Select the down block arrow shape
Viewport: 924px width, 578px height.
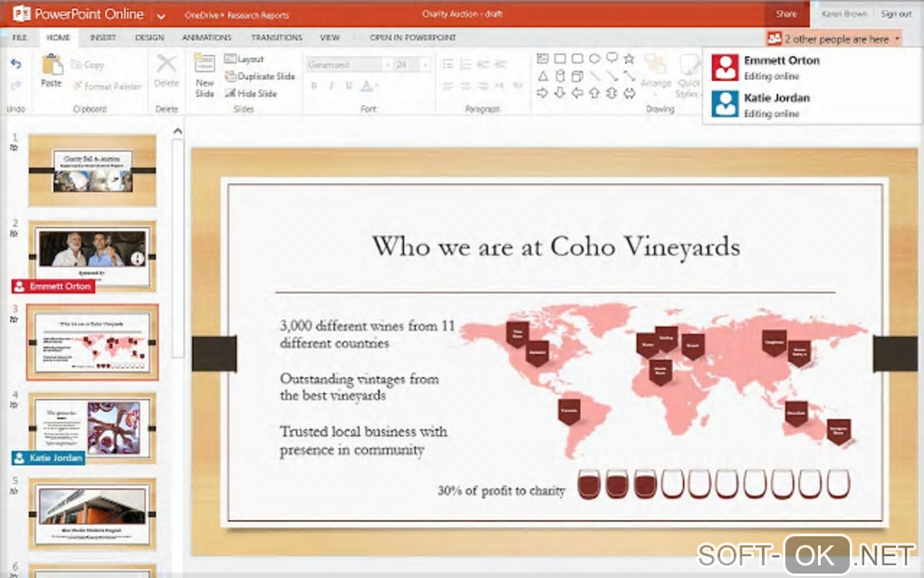pyautogui.click(x=560, y=92)
